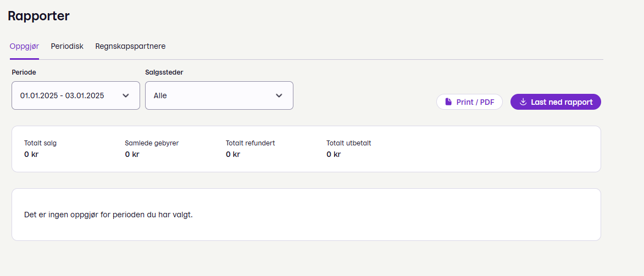The width and height of the screenshot is (644, 276).
Task: Select the Oppgjør tab
Action: coord(24,46)
